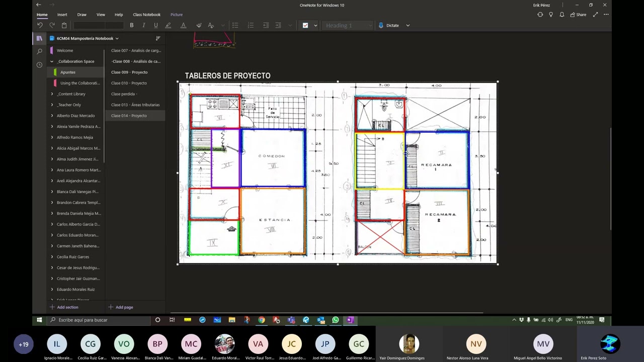This screenshot has height=362, width=644.
Task: Apply the font color
Action: 183,25
